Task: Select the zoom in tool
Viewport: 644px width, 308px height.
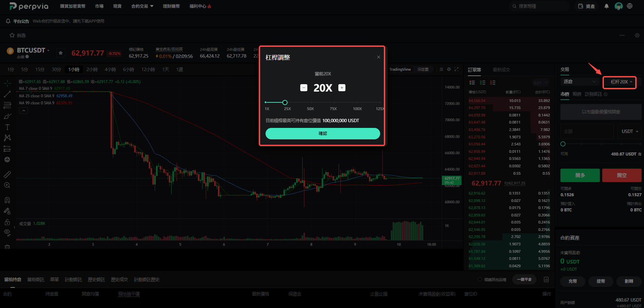Action: pyautogui.click(x=7, y=185)
